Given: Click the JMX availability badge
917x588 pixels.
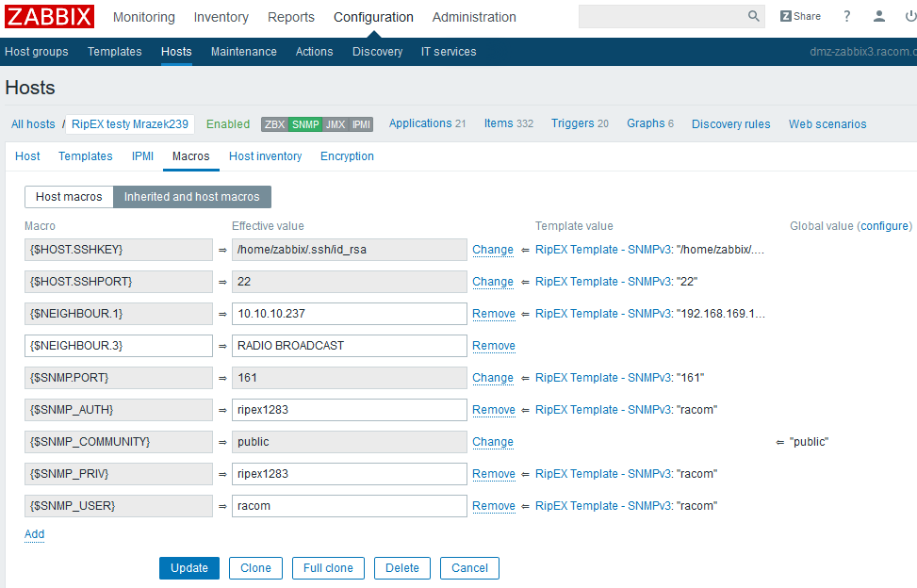Looking at the screenshot, I should click(x=336, y=123).
